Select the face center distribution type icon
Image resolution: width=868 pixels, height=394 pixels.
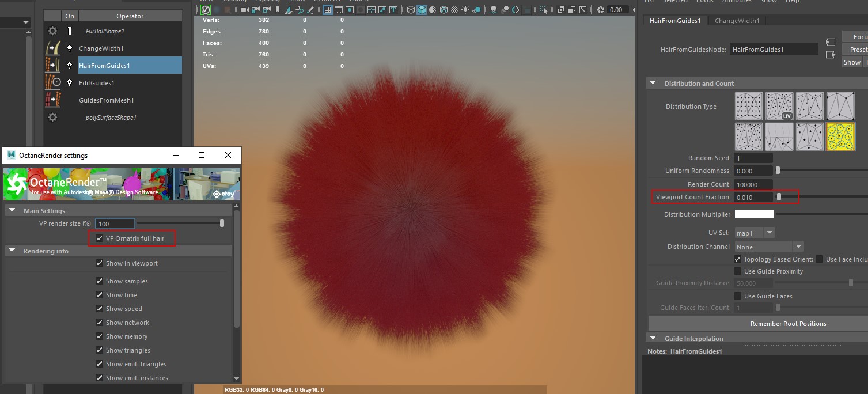tap(810, 137)
